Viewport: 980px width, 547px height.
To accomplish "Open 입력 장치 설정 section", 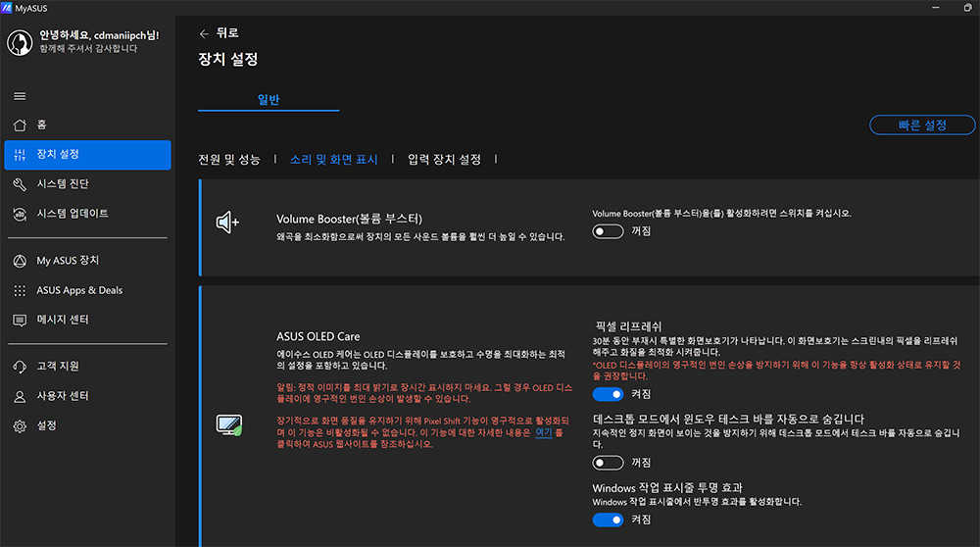I will 444,160.
